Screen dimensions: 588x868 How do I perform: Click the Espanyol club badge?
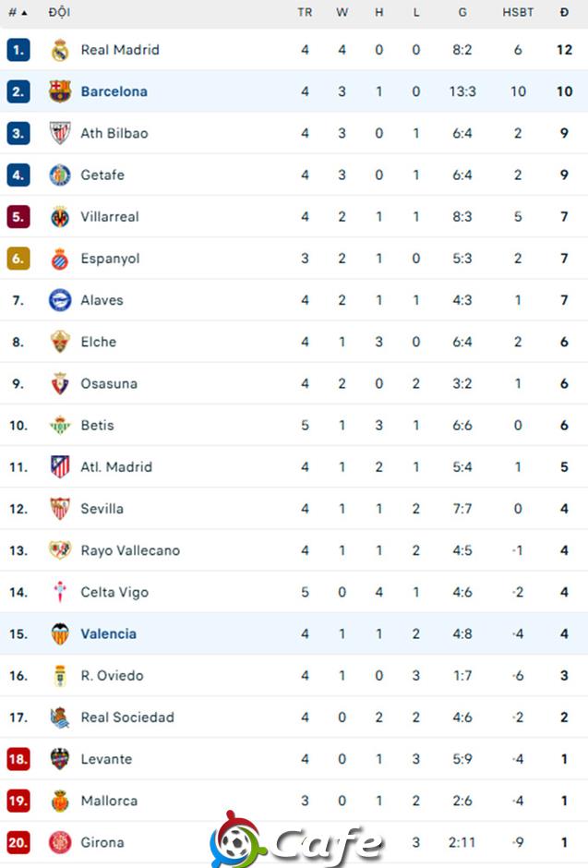coord(60,259)
